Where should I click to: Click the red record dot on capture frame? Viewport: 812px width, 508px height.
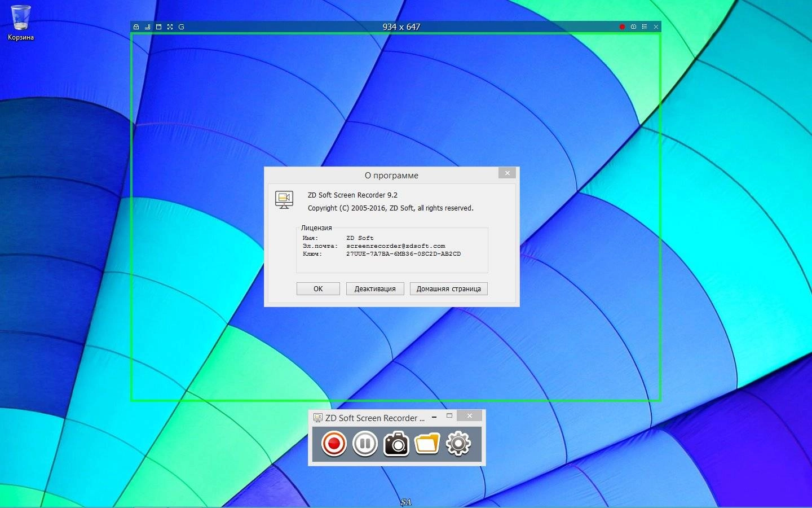click(x=623, y=27)
